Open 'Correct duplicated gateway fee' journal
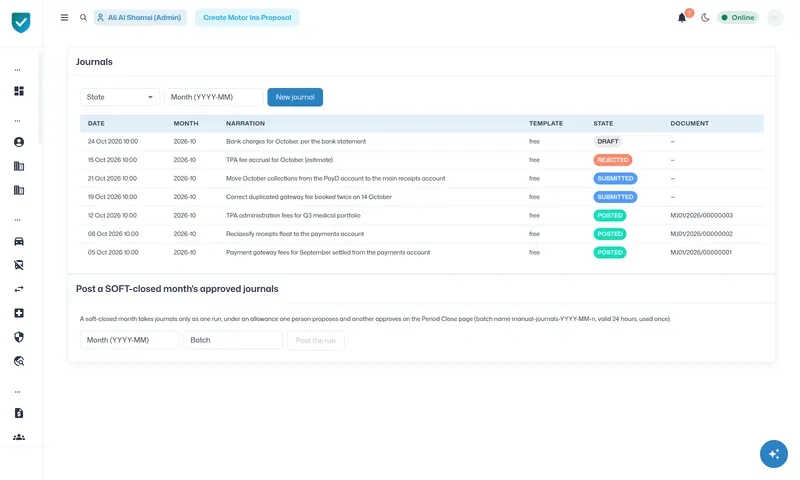This screenshot has width=800, height=480. (309, 197)
